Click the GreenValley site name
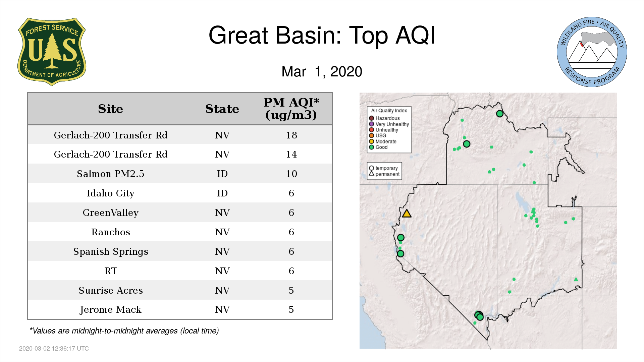This screenshot has height=362, width=644. point(110,213)
